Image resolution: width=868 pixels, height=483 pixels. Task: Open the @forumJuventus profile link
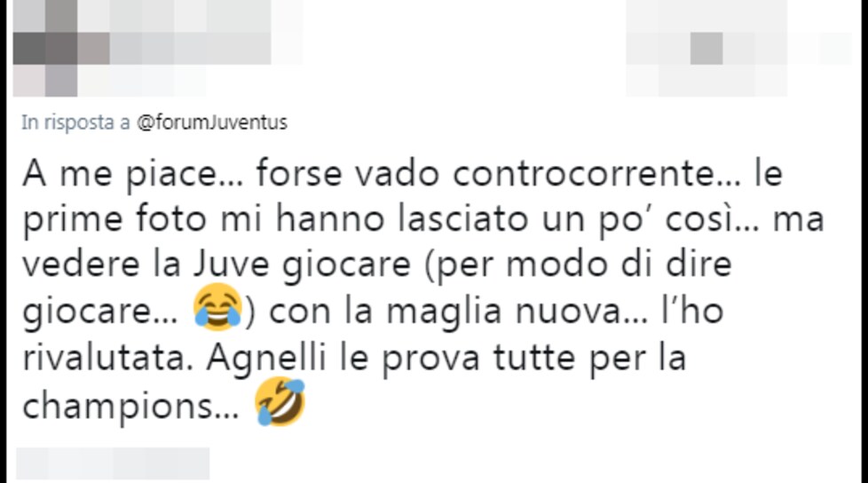[x=212, y=123]
